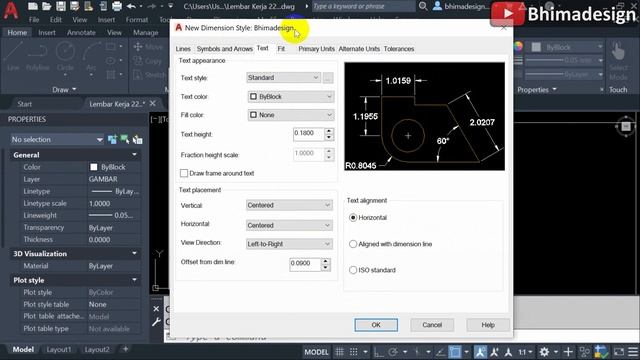Switch to the Primary Units tab
This screenshot has height=360, width=640.
click(316, 49)
